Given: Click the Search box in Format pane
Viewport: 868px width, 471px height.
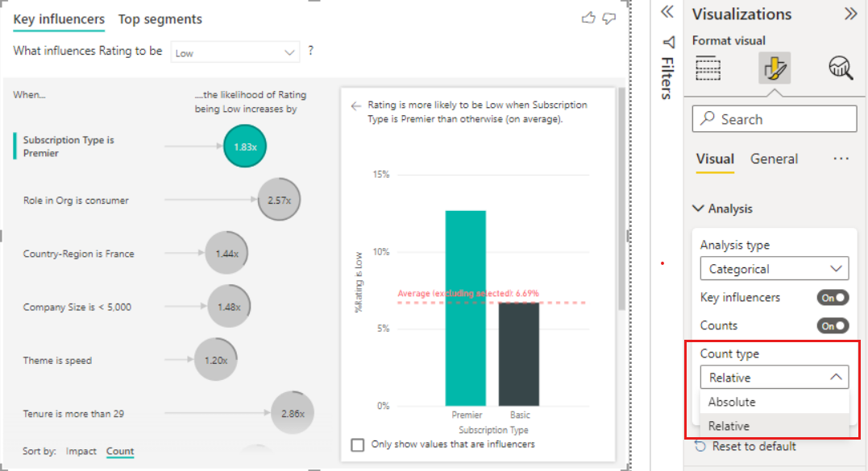Looking at the screenshot, I should pos(775,119).
